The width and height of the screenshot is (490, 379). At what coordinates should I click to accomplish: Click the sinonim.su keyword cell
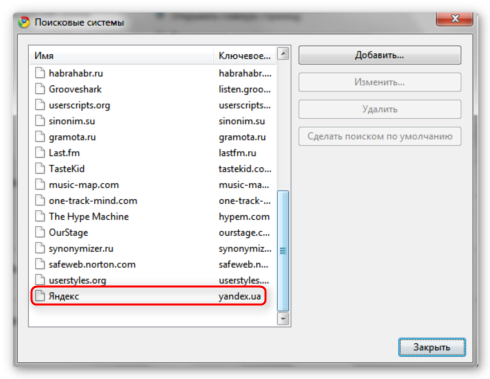(242, 121)
